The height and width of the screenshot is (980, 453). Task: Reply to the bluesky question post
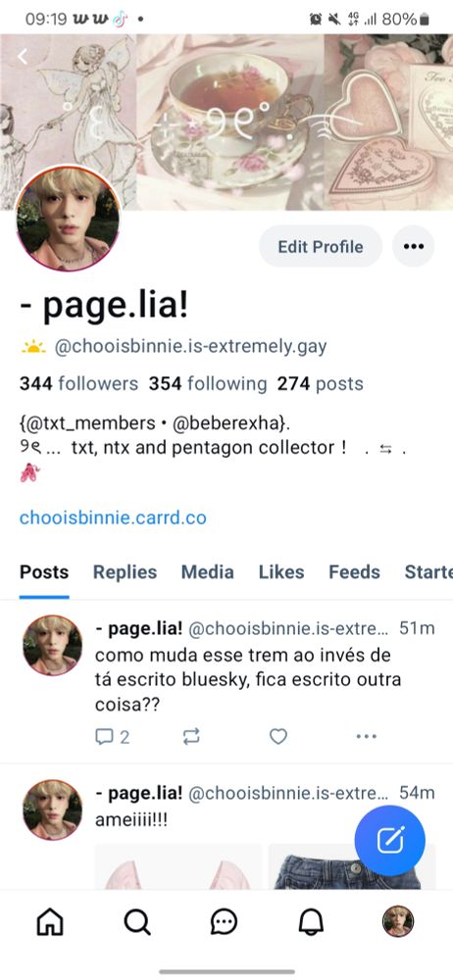click(x=112, y=737)
